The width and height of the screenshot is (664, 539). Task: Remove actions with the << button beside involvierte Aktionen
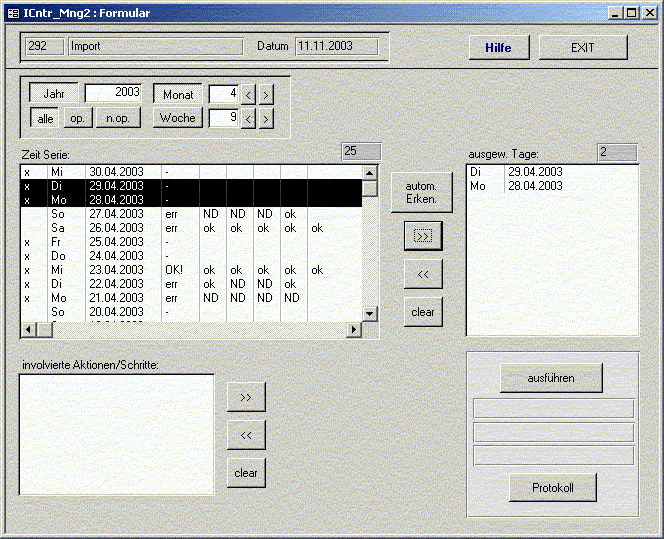tap(246, 435)
